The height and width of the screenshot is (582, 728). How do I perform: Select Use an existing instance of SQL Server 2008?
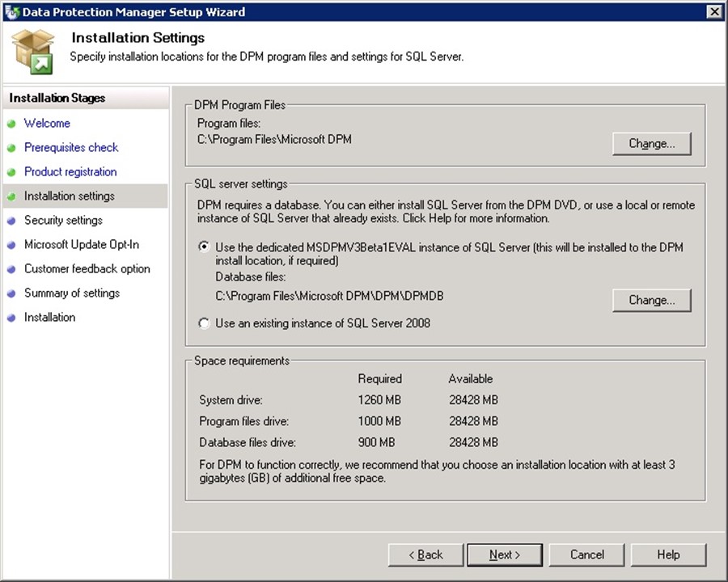coord(204,323)
